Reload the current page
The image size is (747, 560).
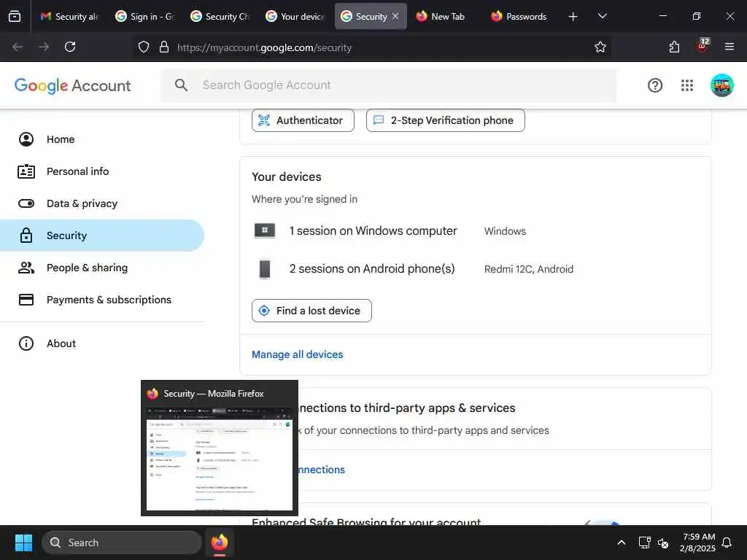[x=70, y=47]
